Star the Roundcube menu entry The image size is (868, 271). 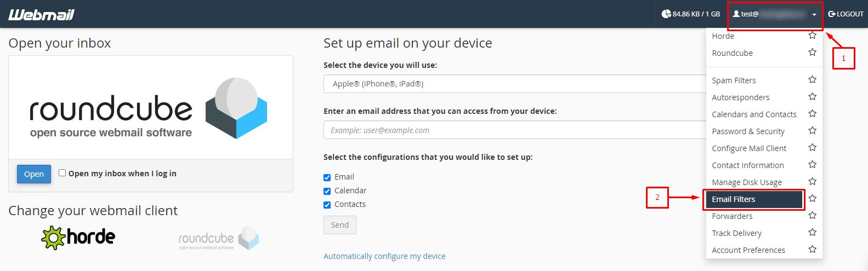(x=812, y=52)
